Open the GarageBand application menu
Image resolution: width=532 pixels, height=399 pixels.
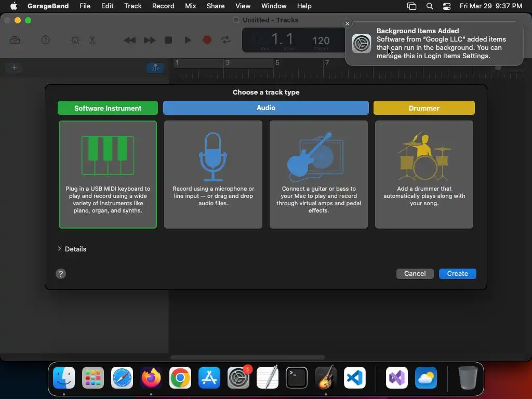click(48, 6)
